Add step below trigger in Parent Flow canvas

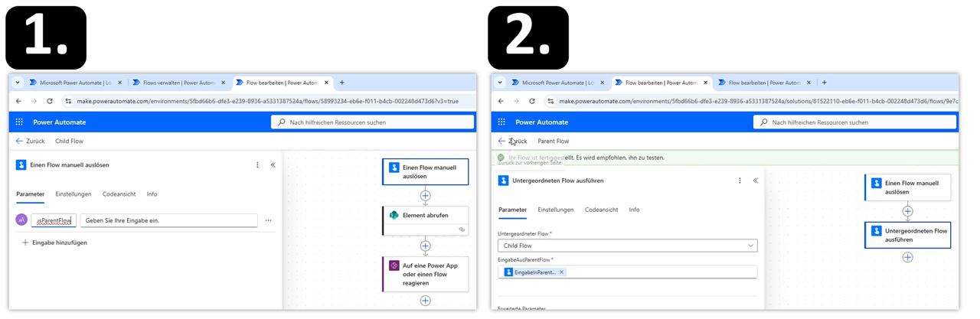(x=908, y=211)
